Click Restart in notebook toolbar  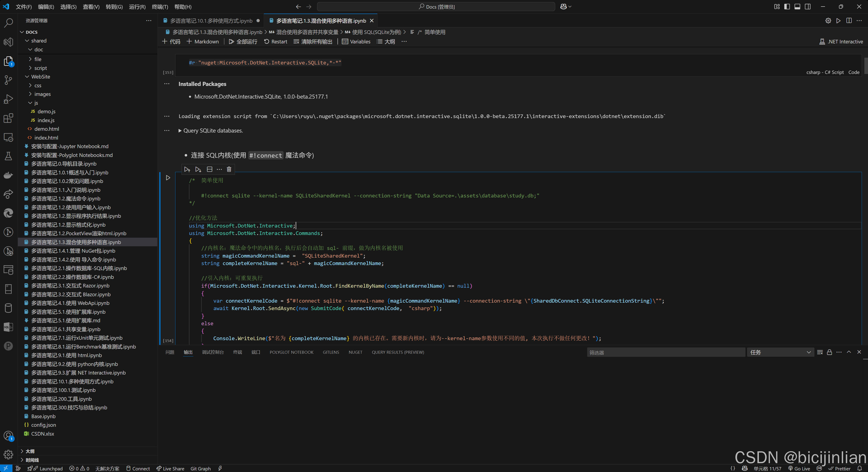pos(276,41)
